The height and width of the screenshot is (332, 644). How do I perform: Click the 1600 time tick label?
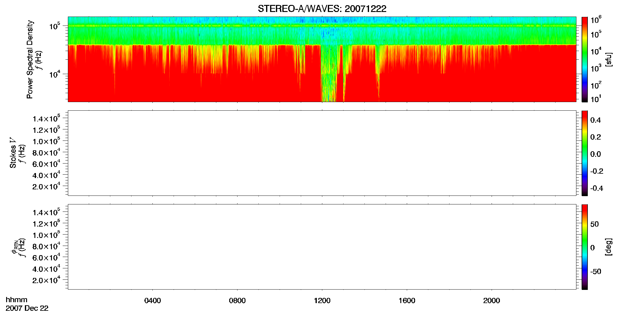[407, 300]
